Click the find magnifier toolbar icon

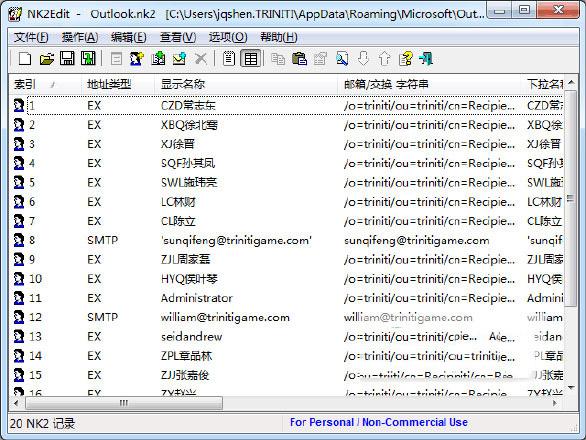[342, 59]
